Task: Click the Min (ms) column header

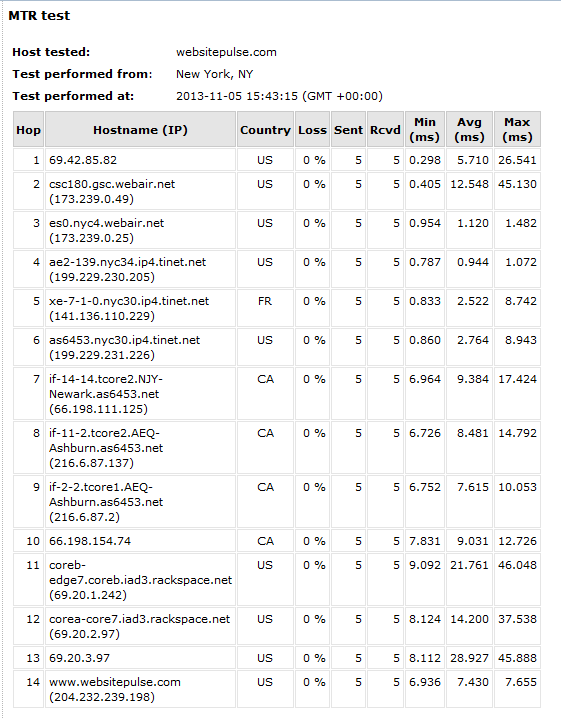Action: tap(425, 130)
